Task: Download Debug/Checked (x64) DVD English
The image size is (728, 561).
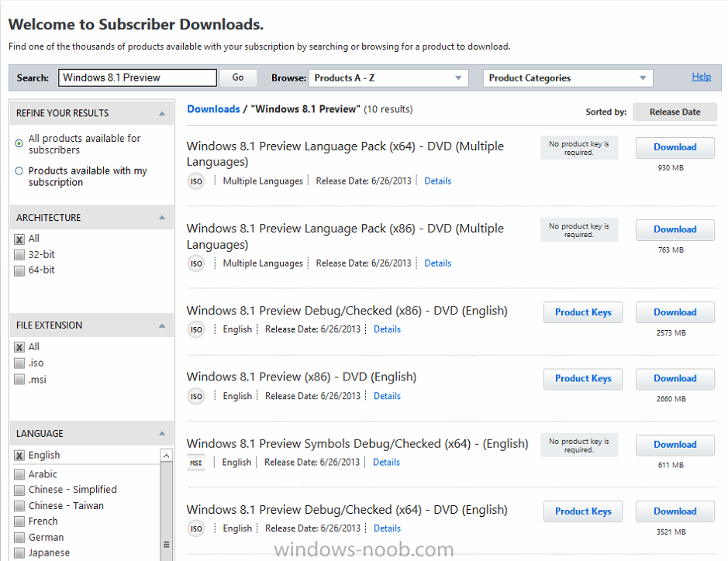Action: coord(675,511)
